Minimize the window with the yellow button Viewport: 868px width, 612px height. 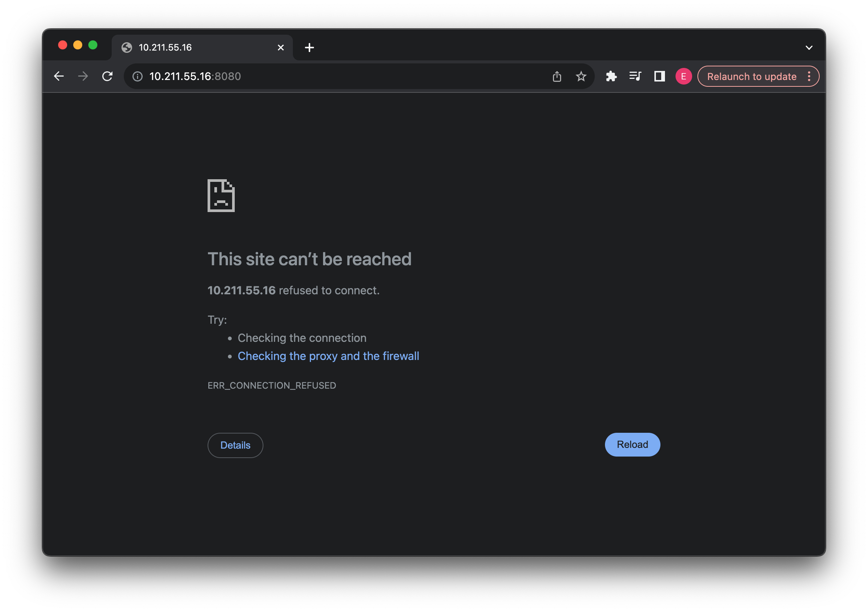[78, 45]
